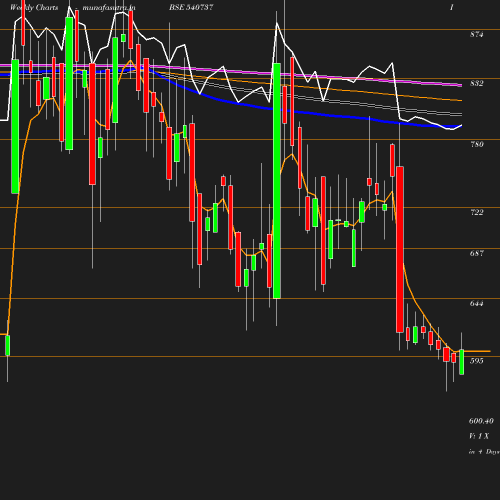Click the "V: 1 X" volume text

[479, 436]
